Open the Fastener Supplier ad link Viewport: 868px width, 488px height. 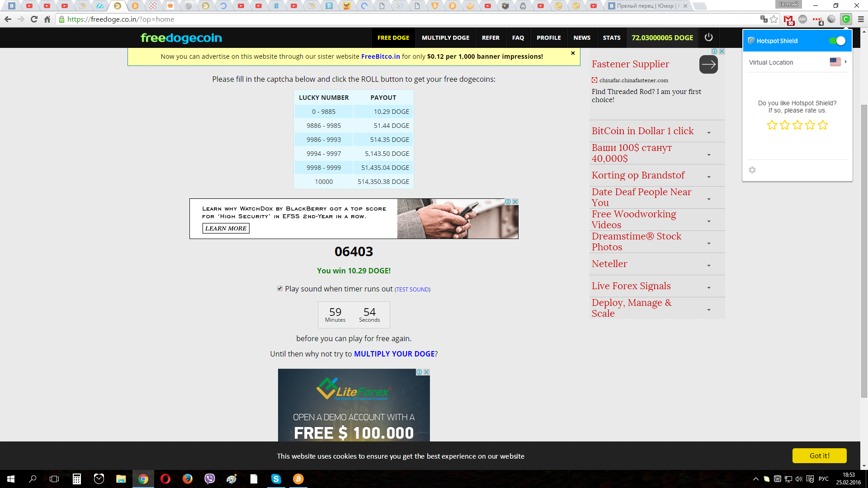pyautogui.click(x=630, y=64)
